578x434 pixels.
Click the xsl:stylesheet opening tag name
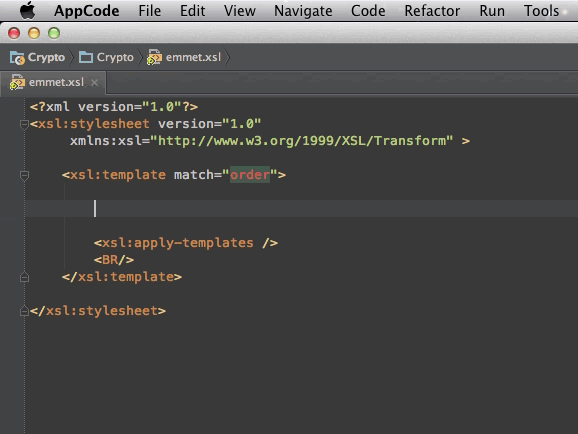(x=94, y=124)
